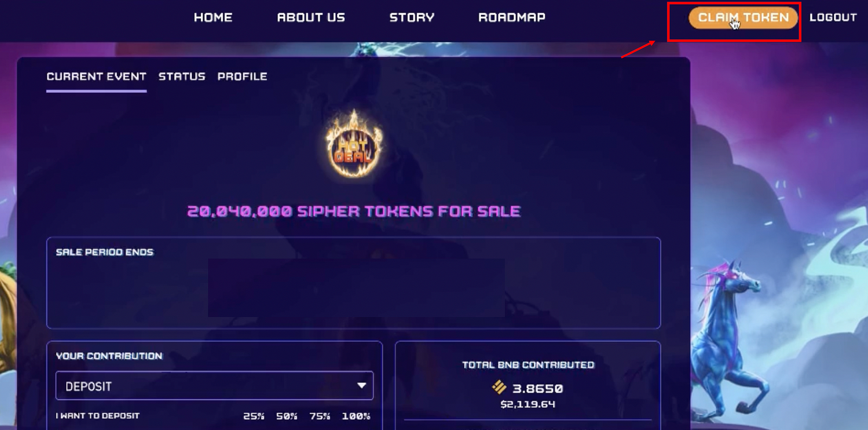The image size is (868, 430).
Task: Open the Deposit dropdown arrow
Action: (361, 386)
